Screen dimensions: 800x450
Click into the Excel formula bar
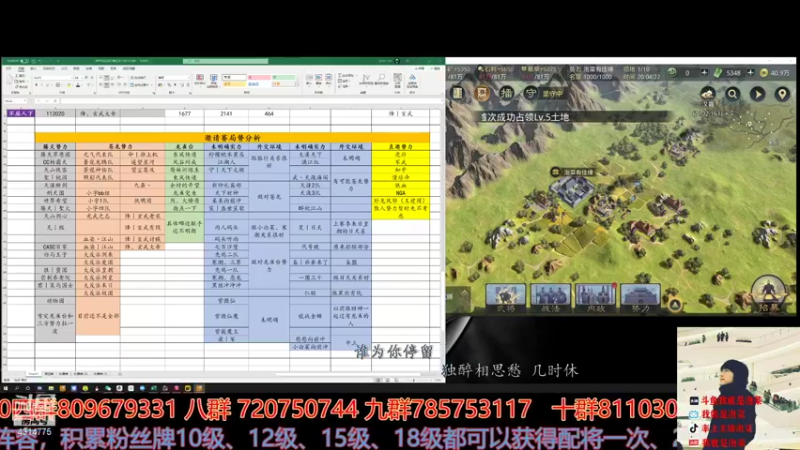point(250,101)
